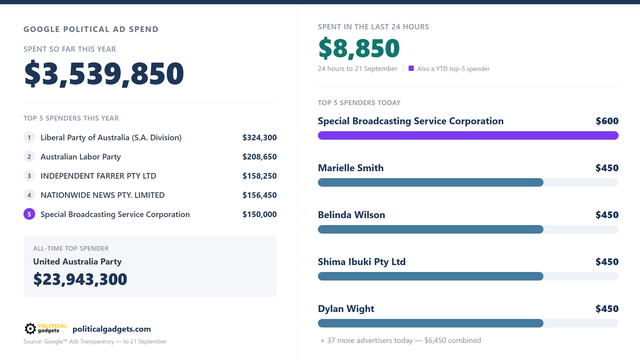This screenshot has height=360, width=640.
Task: Click purple rank 5 badge for SBS
Action: click(x=29, y=214)
